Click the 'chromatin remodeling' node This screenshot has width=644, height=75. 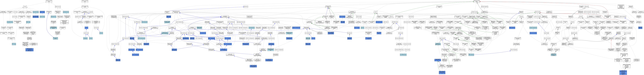pyautogui.click(x=533, y=33)
